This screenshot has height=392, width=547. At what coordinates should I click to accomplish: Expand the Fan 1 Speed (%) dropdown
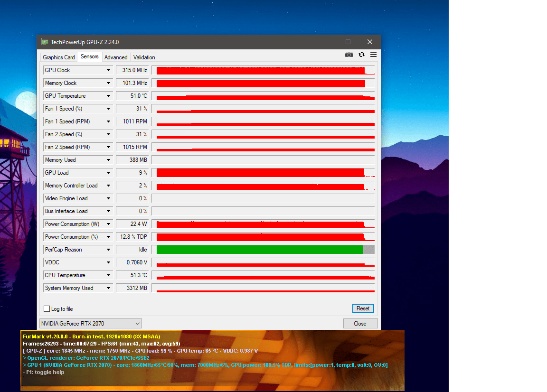(108, 109)
